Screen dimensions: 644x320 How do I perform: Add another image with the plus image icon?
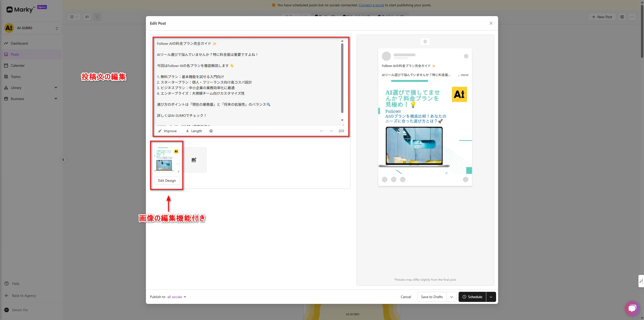click(x=194, y=160)
